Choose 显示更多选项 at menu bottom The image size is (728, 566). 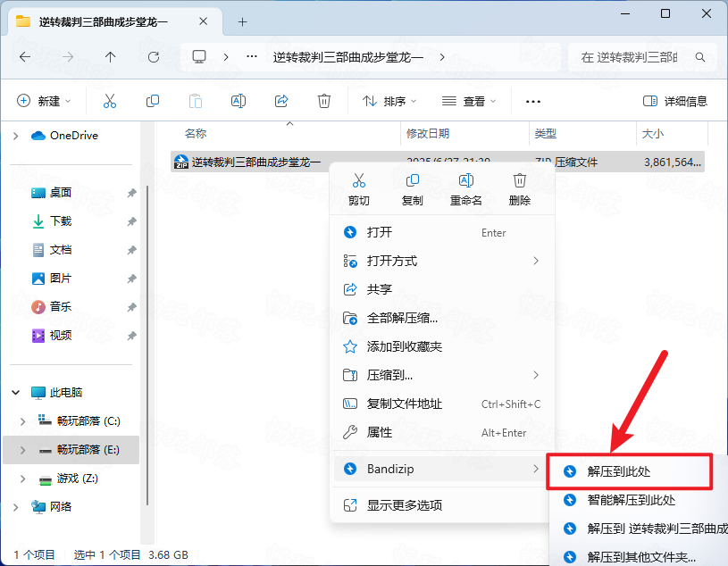442,505
